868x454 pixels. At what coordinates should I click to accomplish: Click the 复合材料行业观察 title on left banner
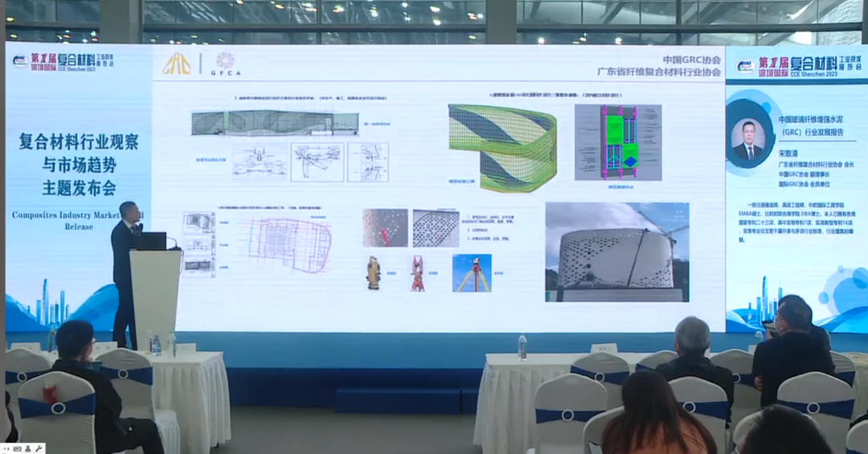coord(79,142)
